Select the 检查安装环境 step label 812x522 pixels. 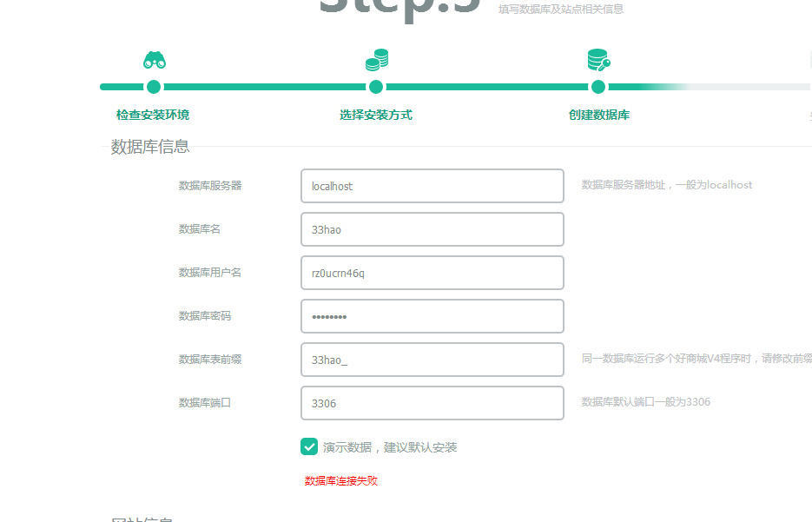(153, 115)
